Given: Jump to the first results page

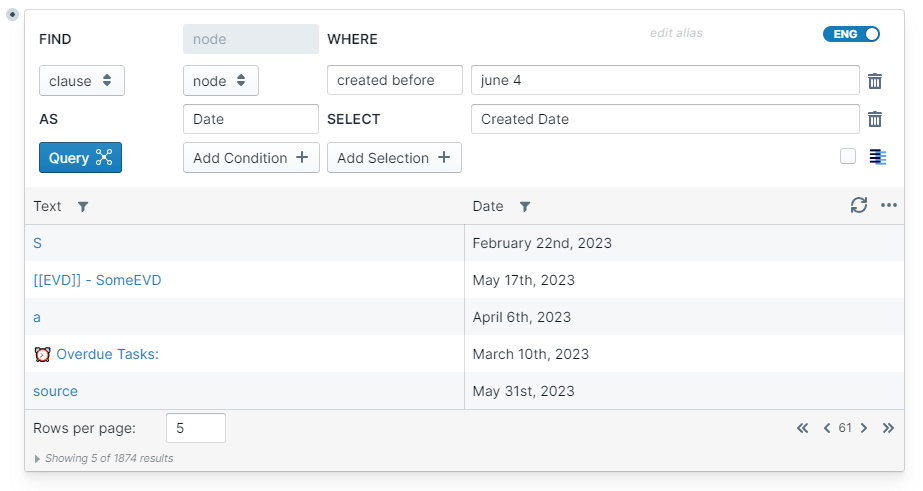Looking at the screenshot, I should pos(803,428).
